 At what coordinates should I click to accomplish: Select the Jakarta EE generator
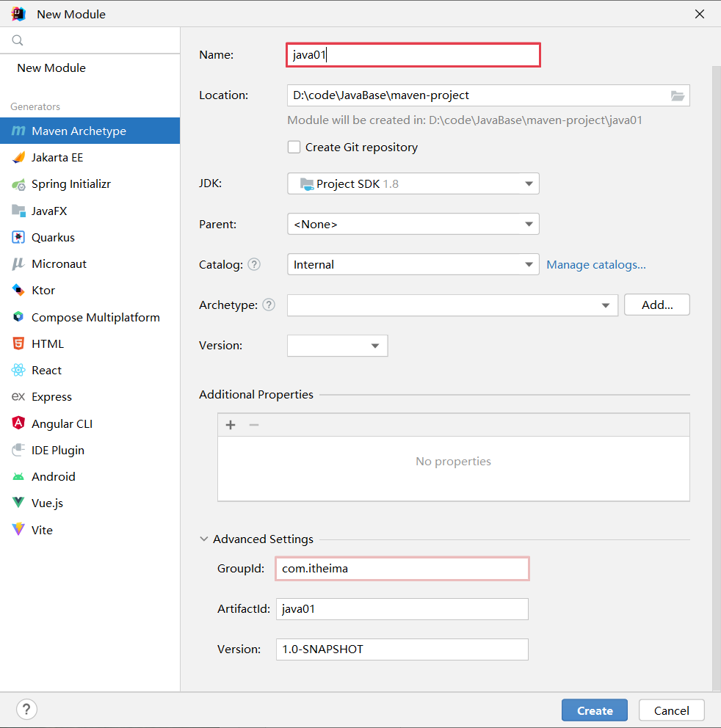(x=57, y=158)
